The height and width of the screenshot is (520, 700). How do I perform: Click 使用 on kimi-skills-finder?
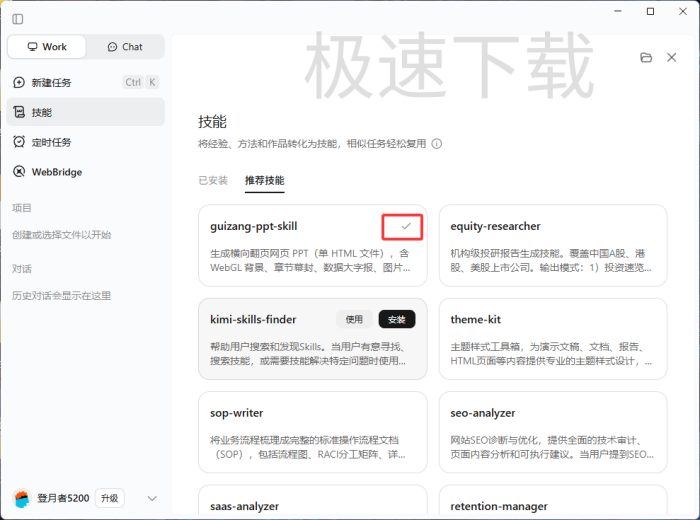pos(354,320)
